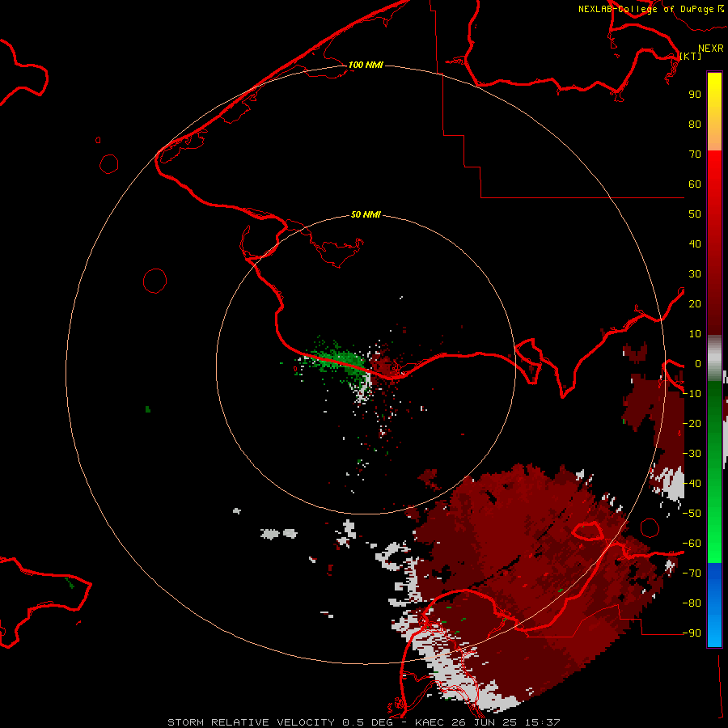Click the -50 knot scale label
Screen dimensions: 728x728
692,514
